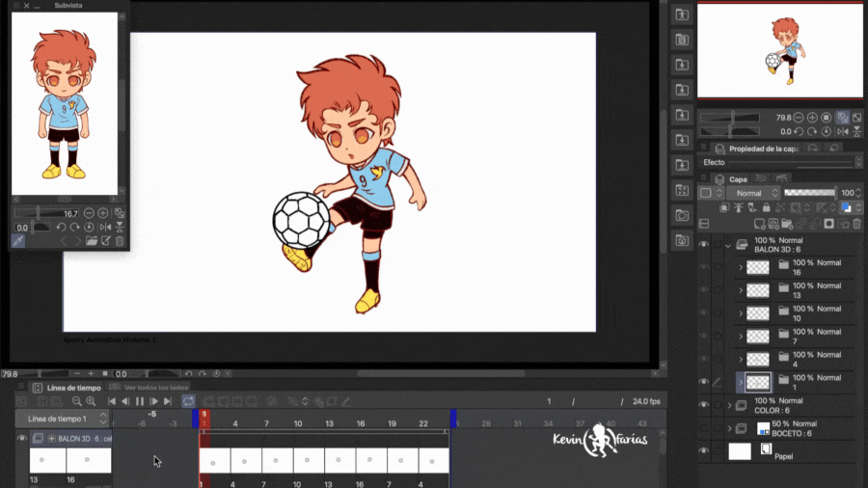This screenshot has height=488, width=868.
Task: Toggle the eyedropper in Subvista panel
Action: point(17,241)
